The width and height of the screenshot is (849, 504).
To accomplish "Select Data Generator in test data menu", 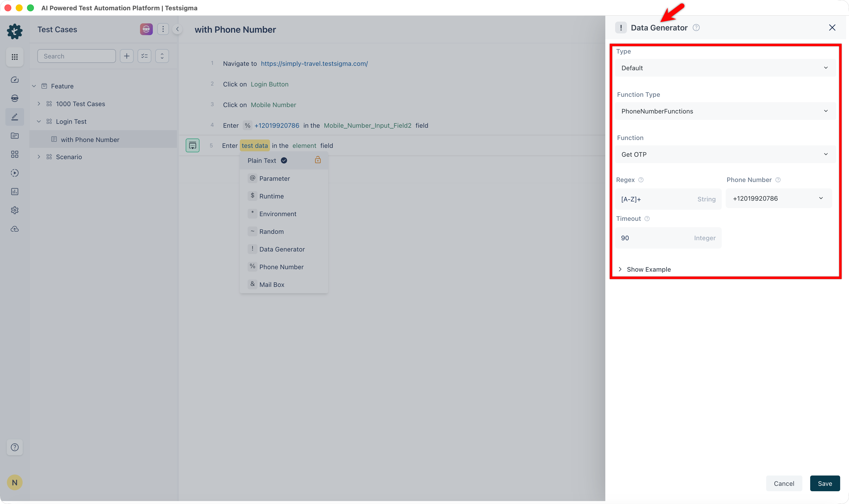I will 284,249.
